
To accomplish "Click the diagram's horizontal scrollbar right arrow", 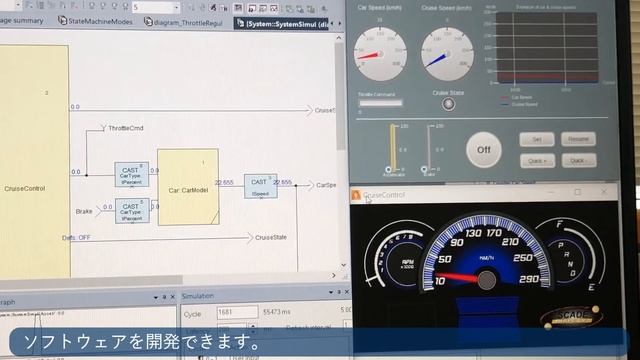I will [333, 276].
